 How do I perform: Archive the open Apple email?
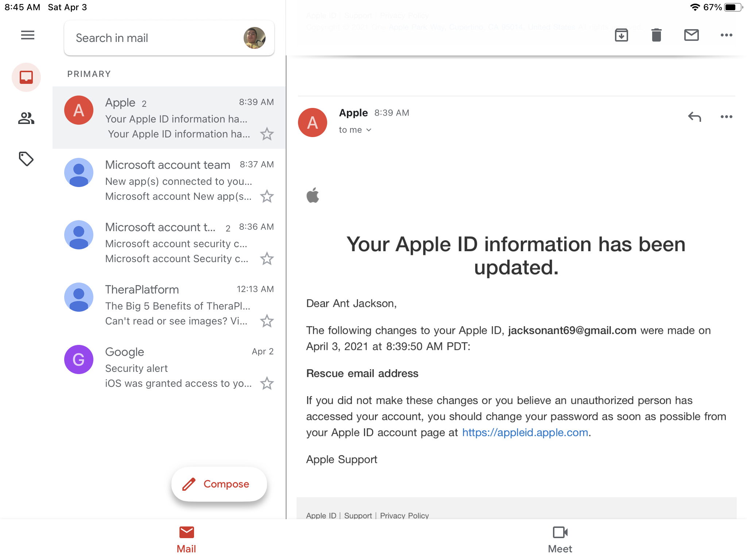pos(622,35)
